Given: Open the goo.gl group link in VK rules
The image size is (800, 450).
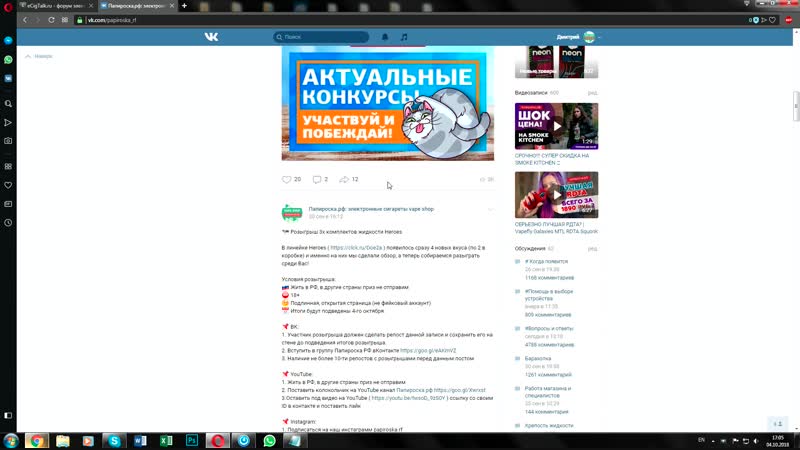Looking at the screenshot, I should (x=428, y=351).
